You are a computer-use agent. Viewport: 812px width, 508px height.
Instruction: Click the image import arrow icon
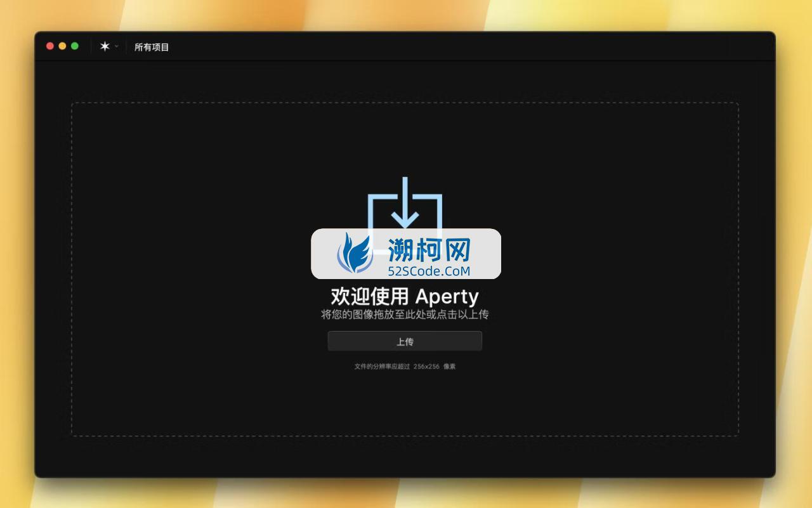point(405,216)
